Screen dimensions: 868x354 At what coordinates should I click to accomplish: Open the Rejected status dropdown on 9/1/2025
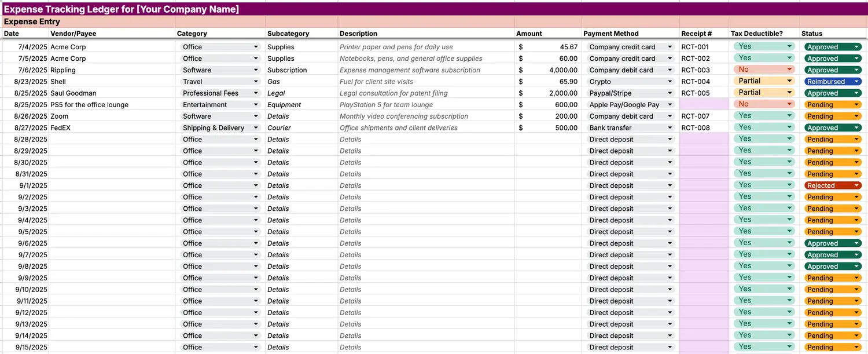(x=833, y=186)
